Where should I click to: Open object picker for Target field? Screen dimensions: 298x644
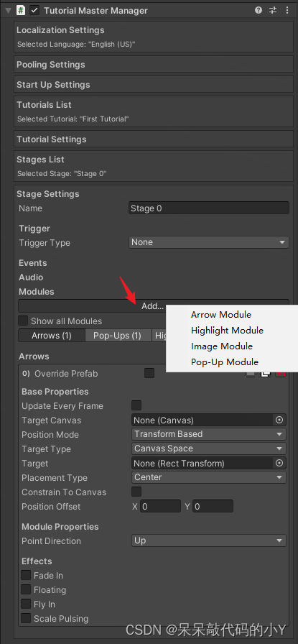(279, 463)
